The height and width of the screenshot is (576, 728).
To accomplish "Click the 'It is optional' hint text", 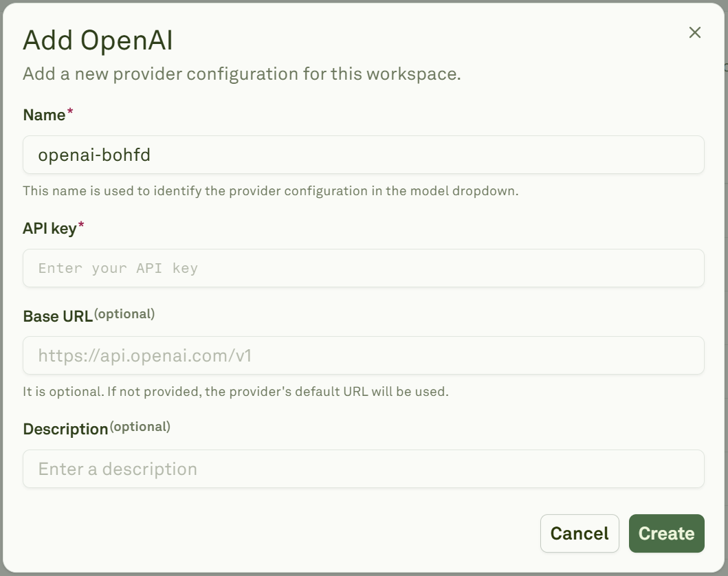I will click(x=236, y=391).
